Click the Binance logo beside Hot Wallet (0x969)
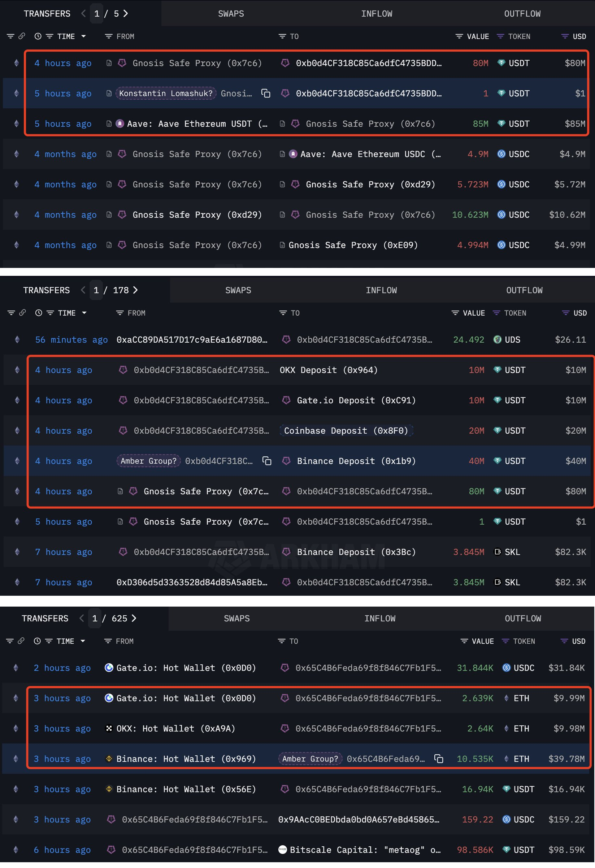595x868 pixels. tap(109, 759)
